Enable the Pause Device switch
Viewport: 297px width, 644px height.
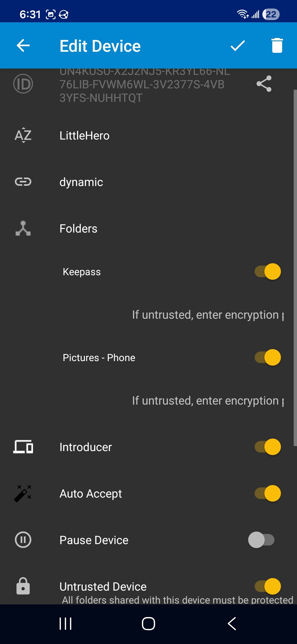coord(261,540)
